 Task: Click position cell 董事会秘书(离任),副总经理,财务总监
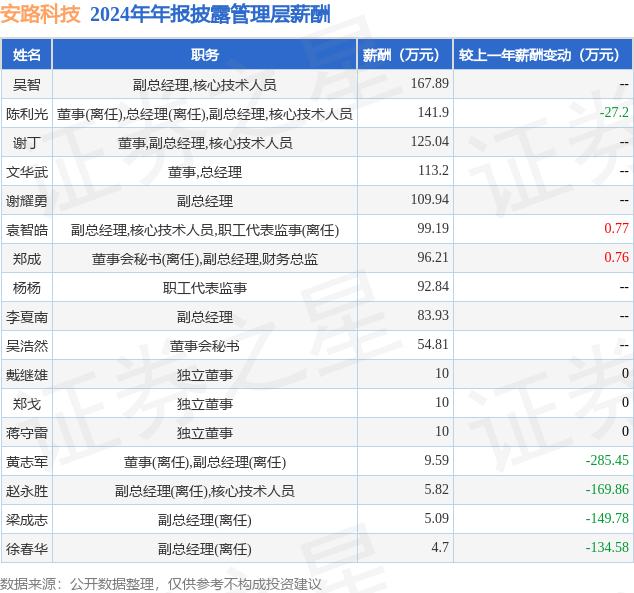[205, 259]
